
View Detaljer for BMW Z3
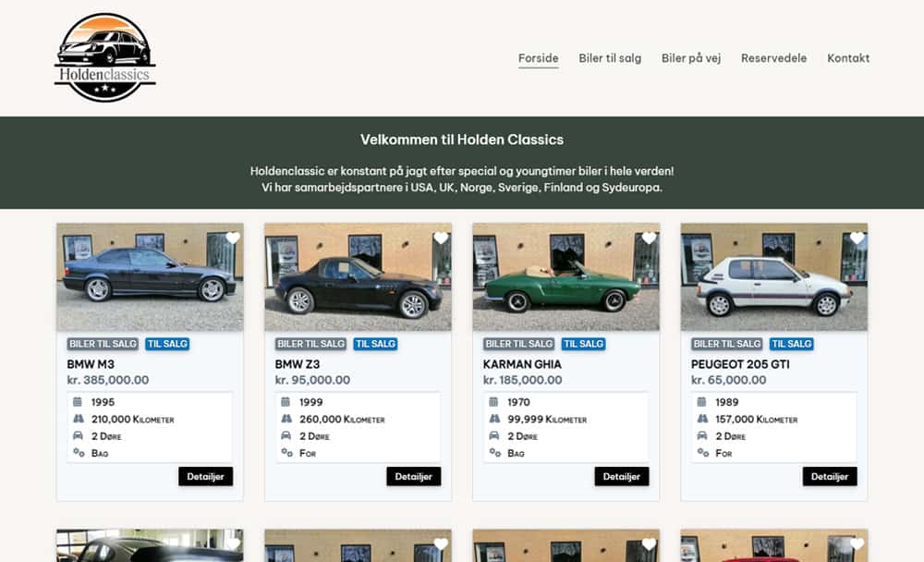414,476
